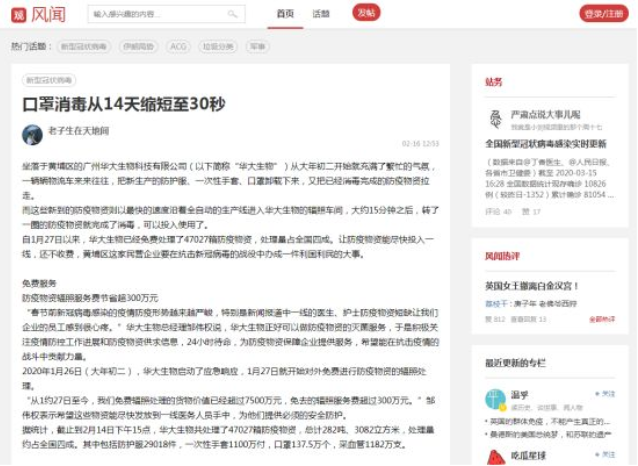This screenshot has height=466, width=638.
Task: Select the 垃圾分类 hot topic tag
Action: click(x=217, y=46)
